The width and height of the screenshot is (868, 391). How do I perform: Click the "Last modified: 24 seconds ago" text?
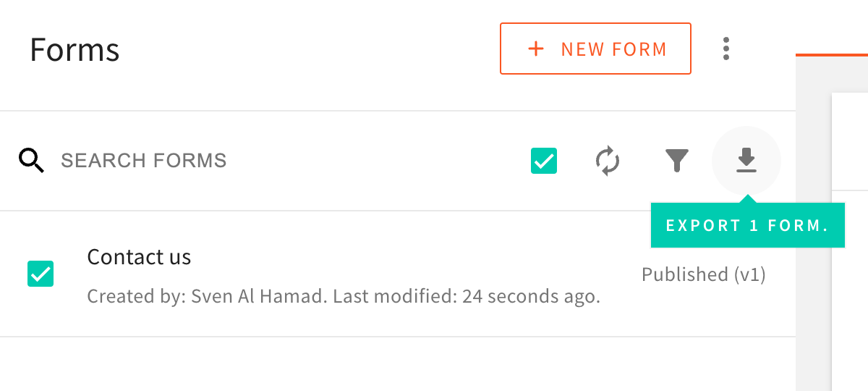click(x=467, y=297)
